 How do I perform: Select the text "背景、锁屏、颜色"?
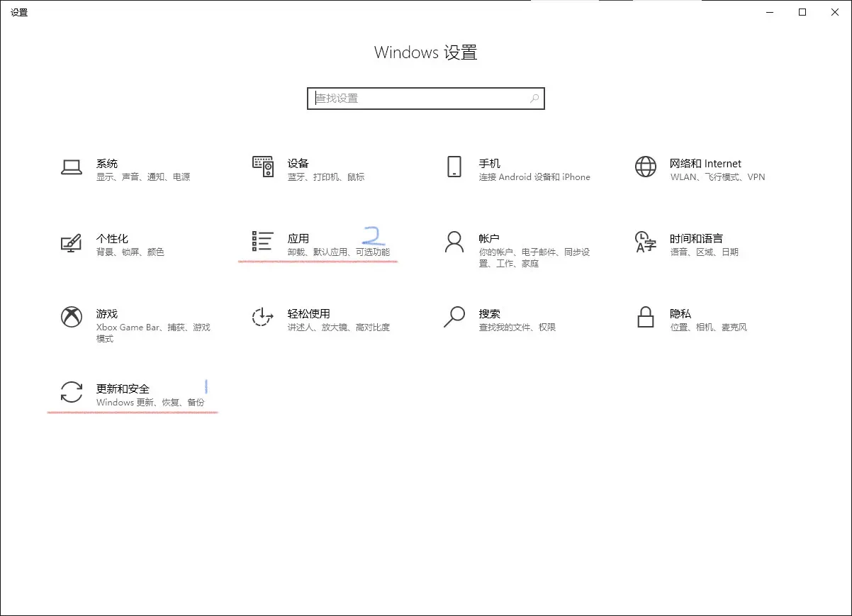point(130,252)
